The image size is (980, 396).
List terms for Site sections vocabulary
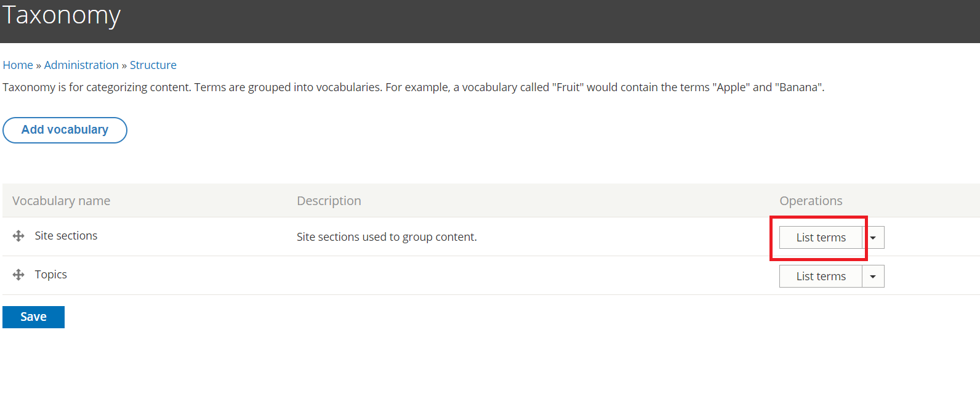click(x=821, y=238)
